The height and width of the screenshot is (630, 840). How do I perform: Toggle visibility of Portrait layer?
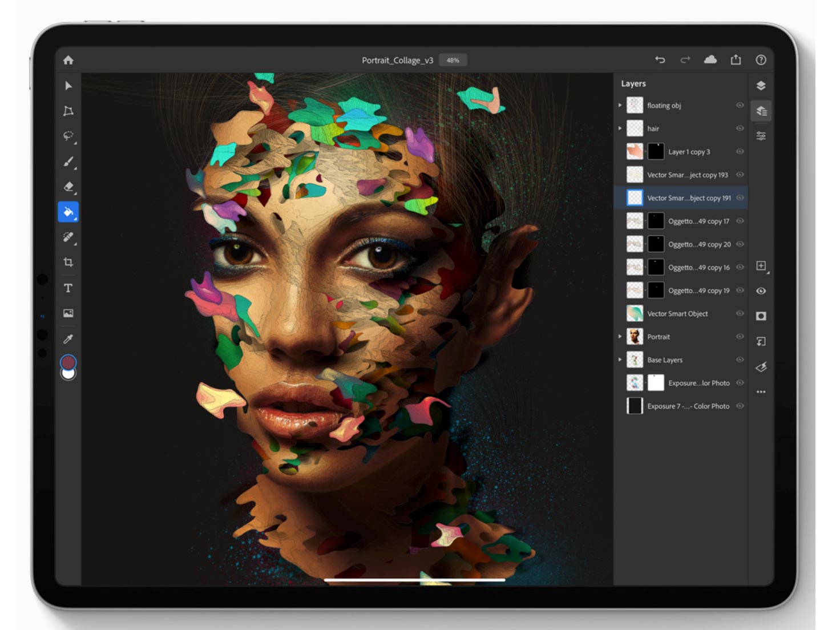(740, 337)
